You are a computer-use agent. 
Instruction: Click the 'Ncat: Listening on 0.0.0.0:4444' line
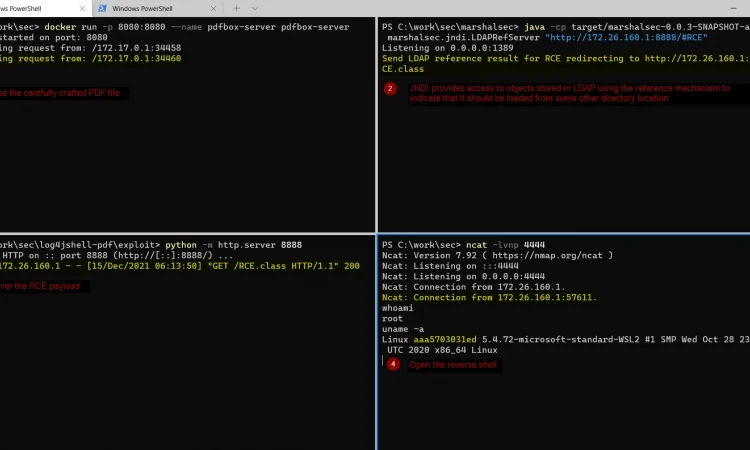coord(463,276)
